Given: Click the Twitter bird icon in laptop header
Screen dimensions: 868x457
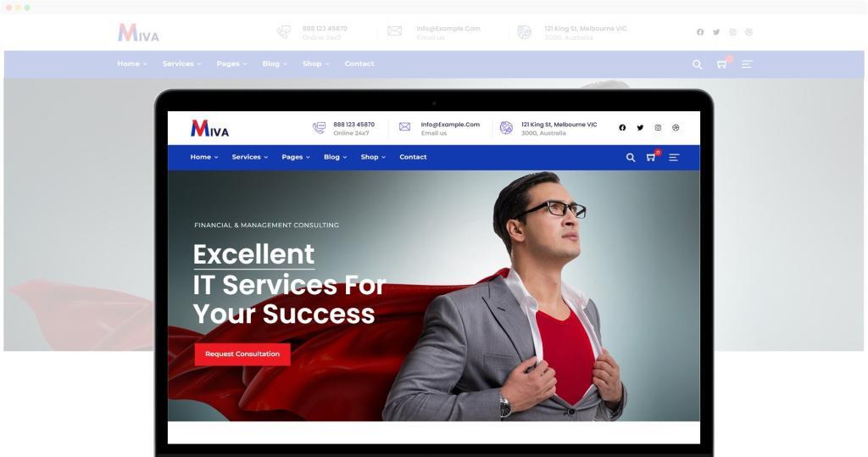Looking at the screenshot, I should point(640,127).
